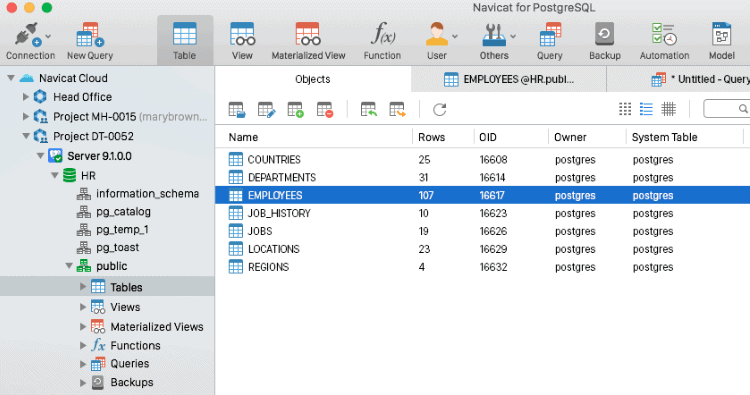Collapse the Navicat Cloud node
Screen dimensions: 750x395
[11, 77]
